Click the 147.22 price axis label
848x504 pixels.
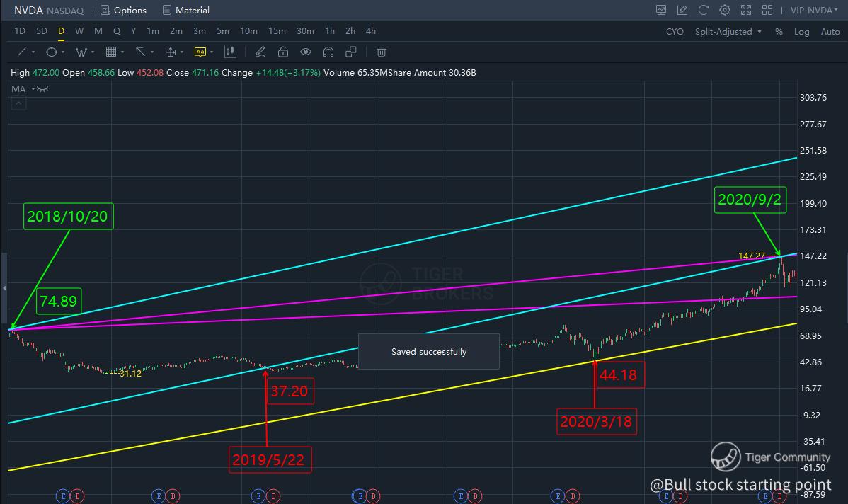point(813,256)
